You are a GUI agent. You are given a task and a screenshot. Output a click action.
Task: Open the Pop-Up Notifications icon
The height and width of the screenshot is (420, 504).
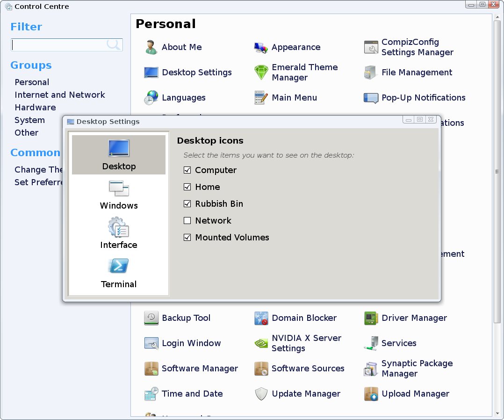[371, 98]
